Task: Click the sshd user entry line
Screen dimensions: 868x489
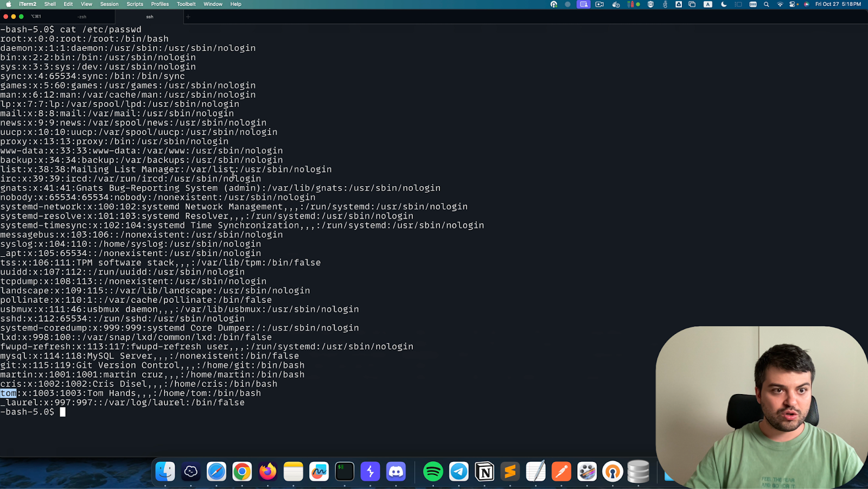Action: point(123,319)
